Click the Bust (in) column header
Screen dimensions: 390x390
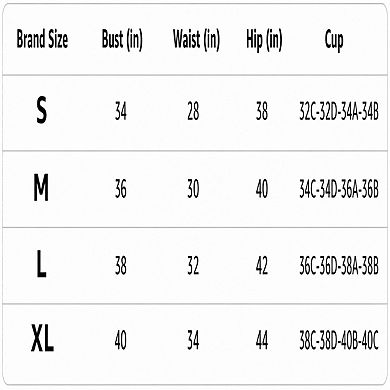pos(122,40)
